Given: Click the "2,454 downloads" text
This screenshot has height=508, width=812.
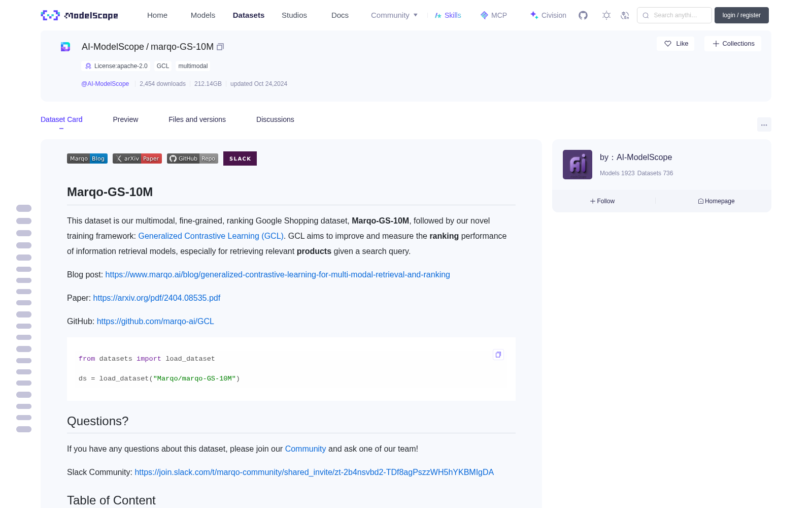Looking at the screenshot, I should pyautogui.click(x=162, y=84).
